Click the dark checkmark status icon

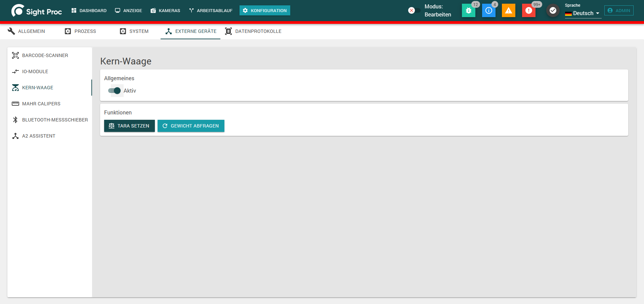tap(553, 10)
